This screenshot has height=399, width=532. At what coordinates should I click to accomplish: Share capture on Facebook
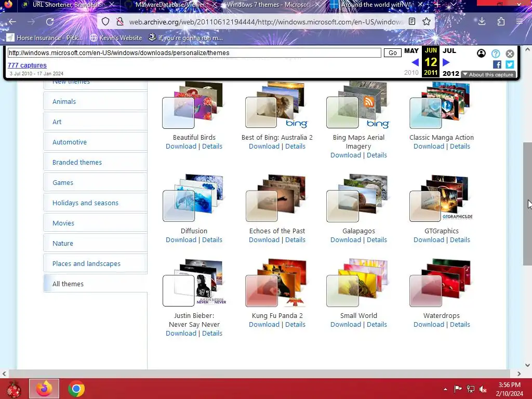click(x=497, y=64)
